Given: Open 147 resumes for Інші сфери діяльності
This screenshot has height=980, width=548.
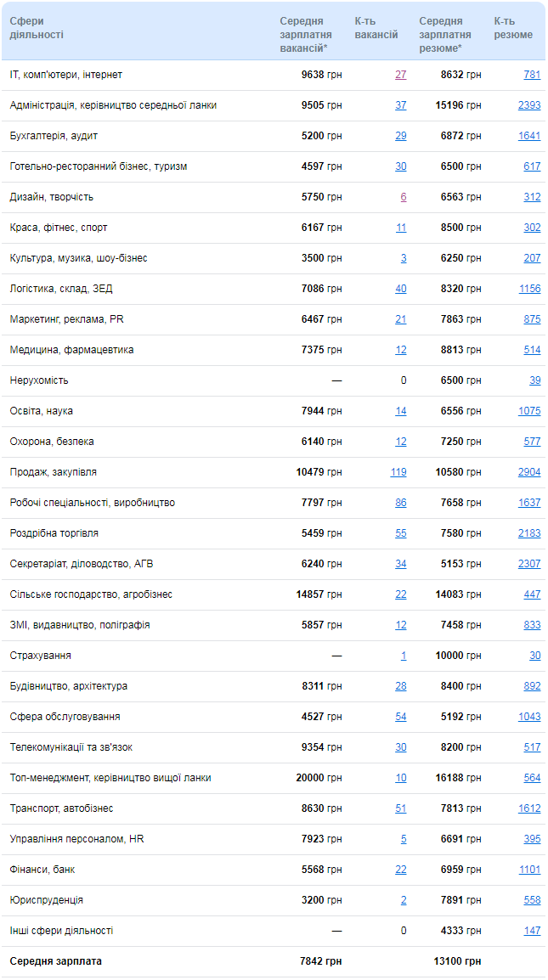Looking at the screenshot, I should [x=532, y=931].
